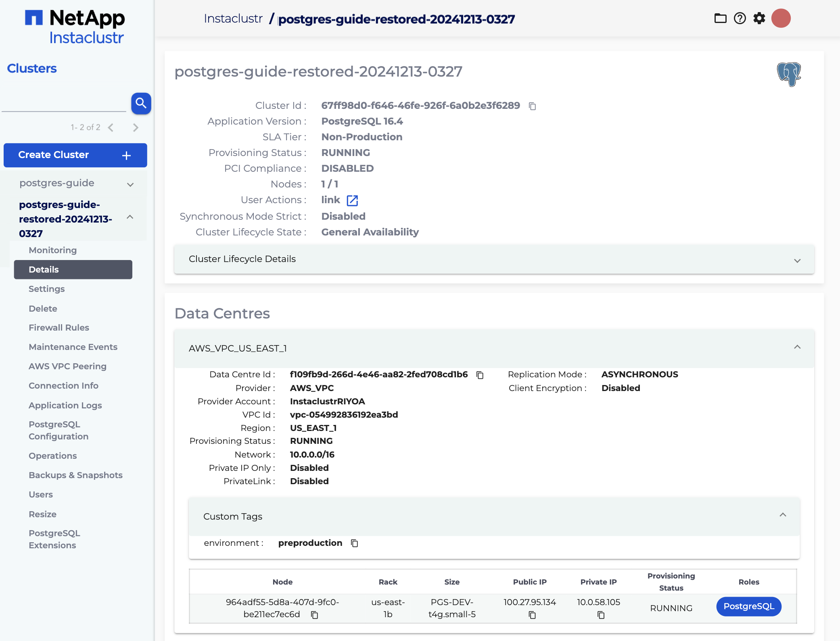Click the search magnifier button
This screenshot has width=840, height=641.
coord(141,103)
